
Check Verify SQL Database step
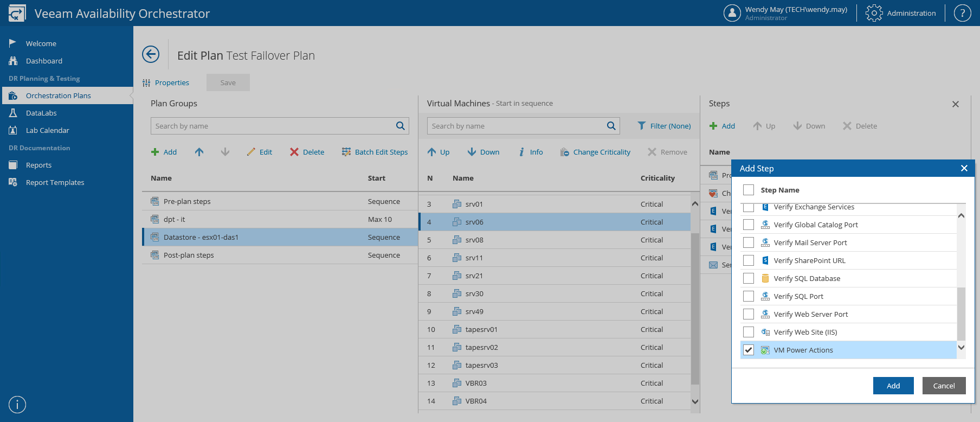[x=749, y=278]
